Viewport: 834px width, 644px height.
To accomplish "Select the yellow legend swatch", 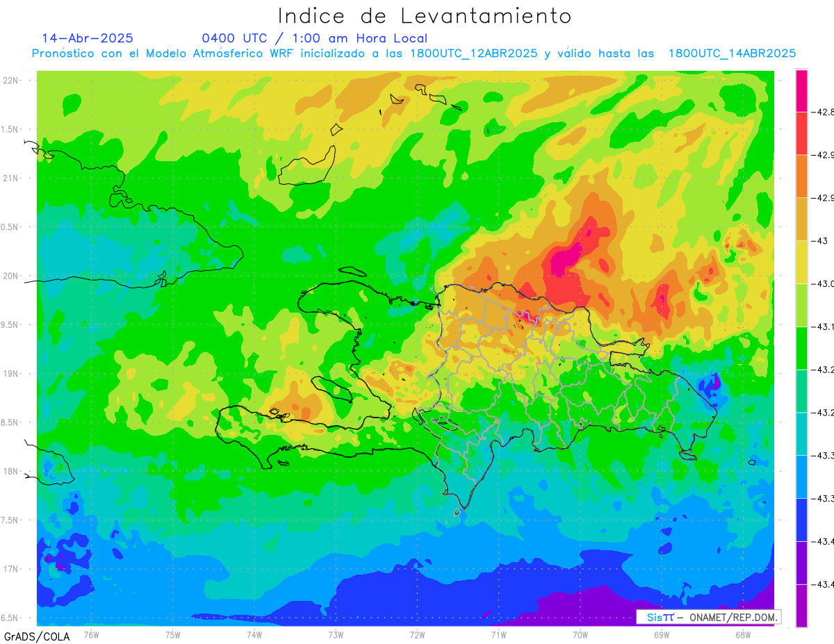I will coord(801,262).
